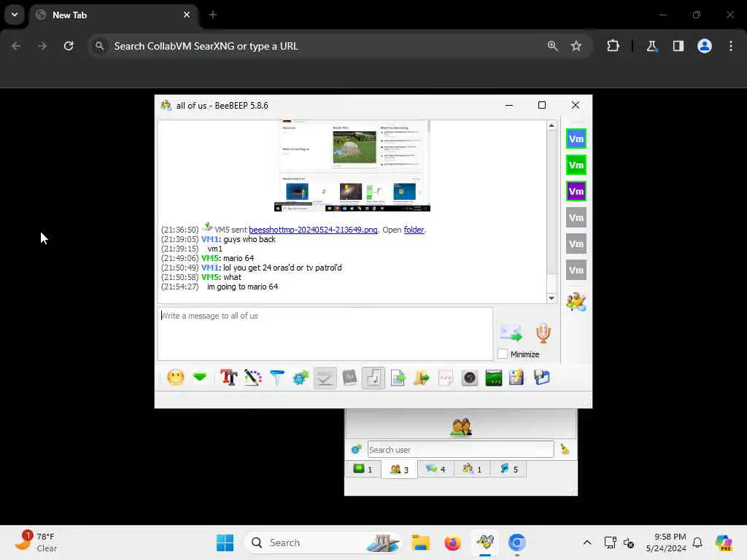This screenshot has width=747, height=560.
Task: Open beesshottmp-20240524-213649.png link
Action: click(x=313, y=230)
